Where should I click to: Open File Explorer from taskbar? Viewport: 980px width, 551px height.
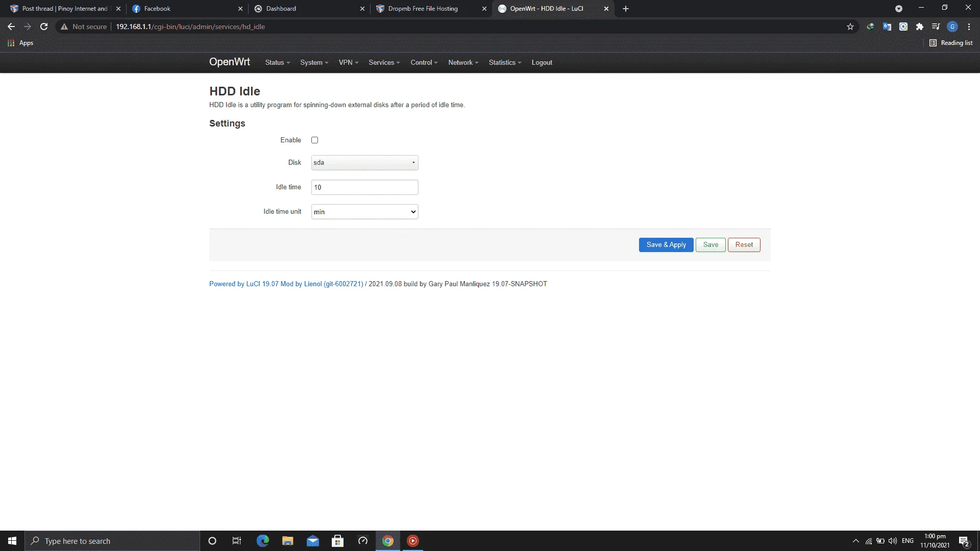click(x=287, y=541)
